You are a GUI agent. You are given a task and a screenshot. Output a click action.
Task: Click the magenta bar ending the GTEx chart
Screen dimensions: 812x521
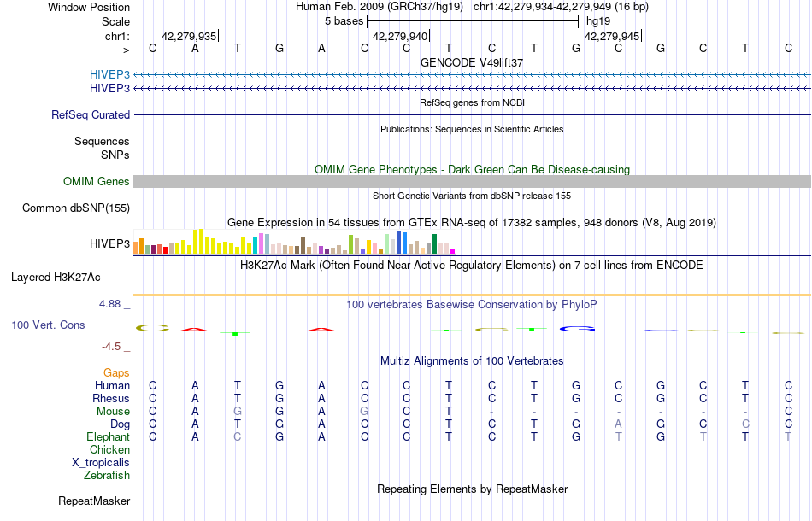click(453, 251)
